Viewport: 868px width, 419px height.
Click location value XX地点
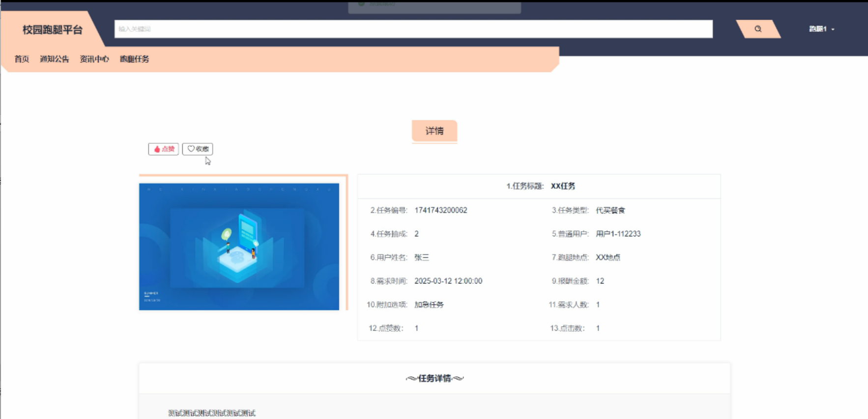pos(608,257)
